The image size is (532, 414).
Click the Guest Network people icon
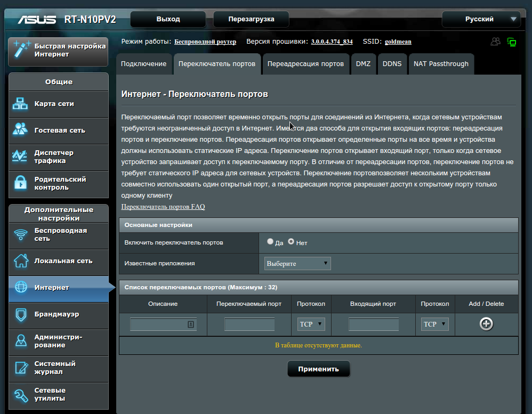tap(21, 130)
